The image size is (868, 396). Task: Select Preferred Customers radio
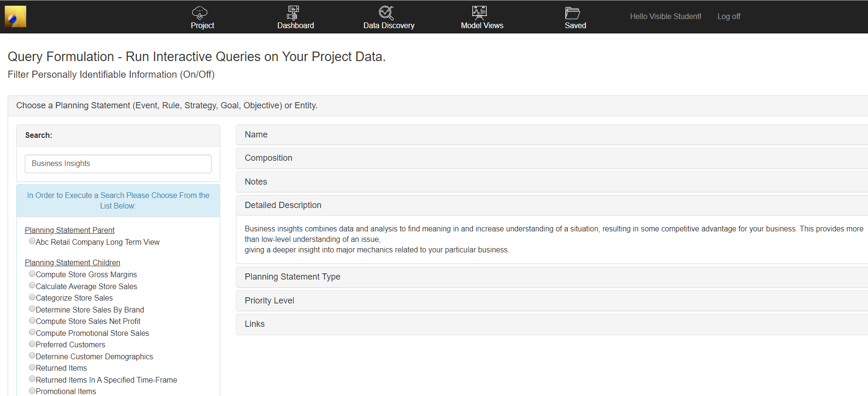[x=32, y=344]
